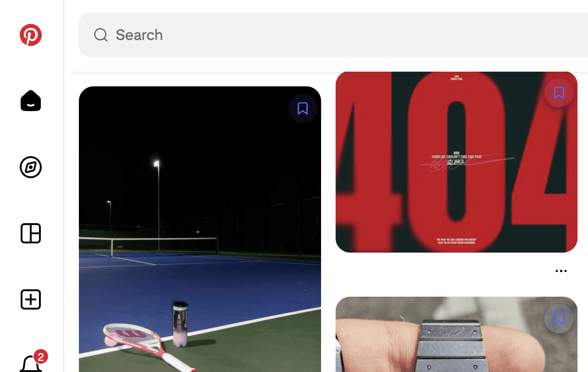Click the tennis ball can on the court

coord(180,324)
